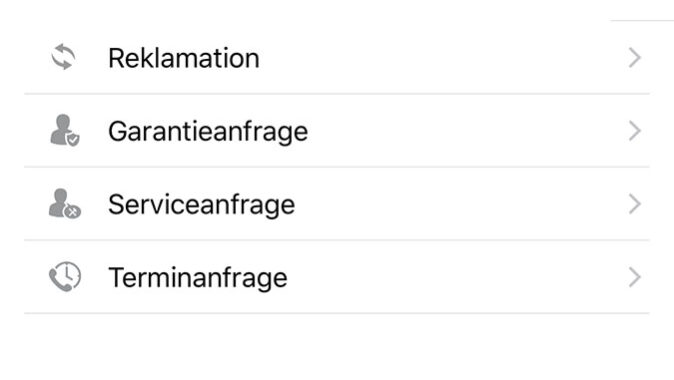Select the Garantieanfrage menu entry
674x380 pixels.
208,132
